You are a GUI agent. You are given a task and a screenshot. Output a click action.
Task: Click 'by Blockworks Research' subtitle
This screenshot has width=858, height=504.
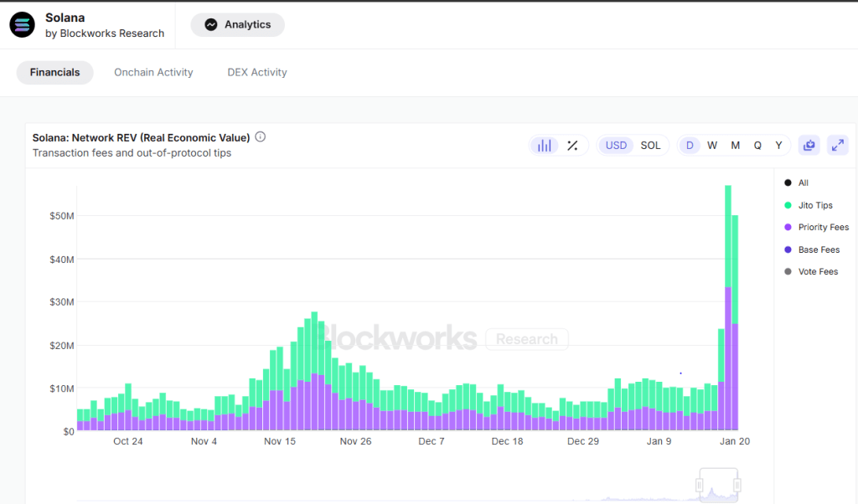coord(105,33)
